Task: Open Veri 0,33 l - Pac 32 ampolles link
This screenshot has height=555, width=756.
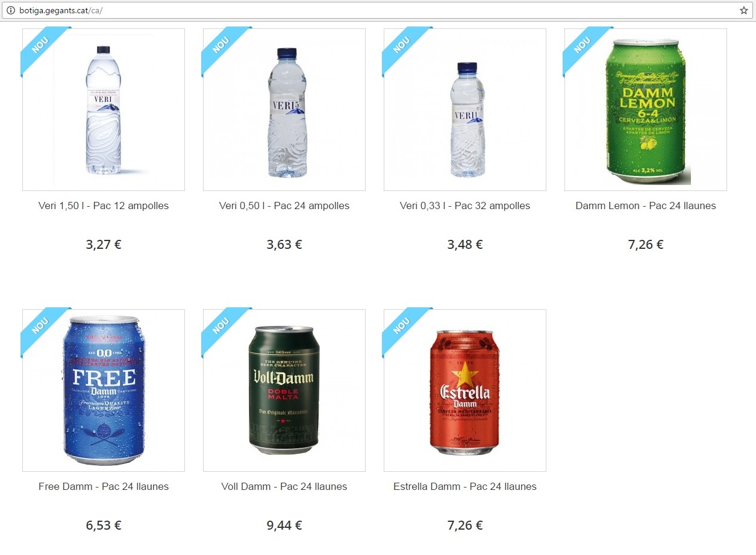Action: (x=465, y=205)
